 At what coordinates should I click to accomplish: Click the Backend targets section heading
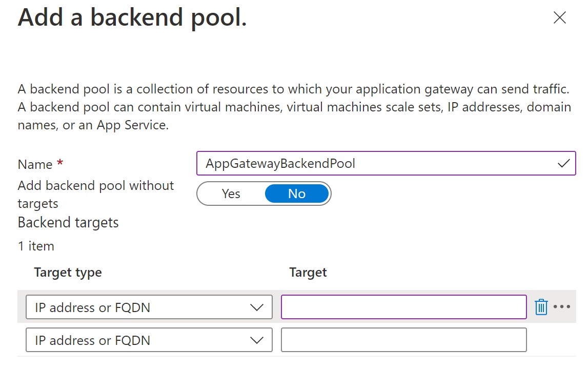68,223
